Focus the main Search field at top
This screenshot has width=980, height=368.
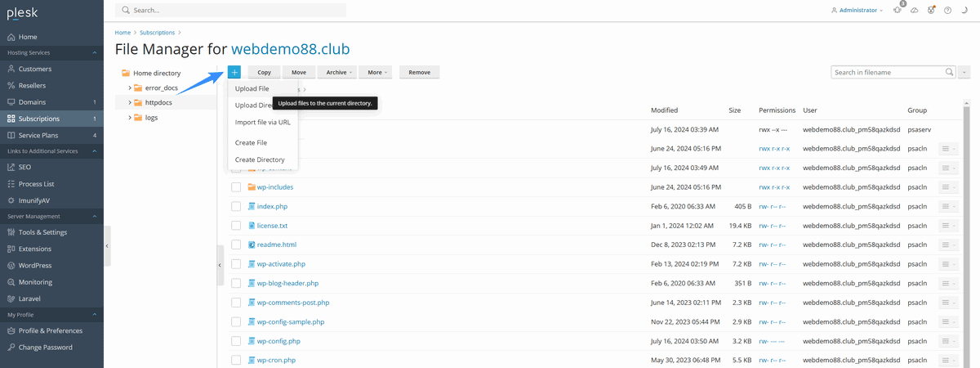pyautogui.click(x=231, y=10)
